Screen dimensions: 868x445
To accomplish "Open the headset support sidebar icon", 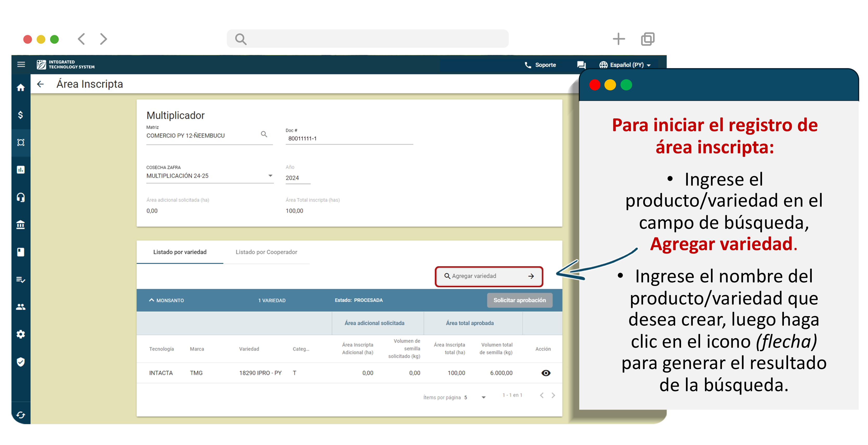I will tap(21, 197).
